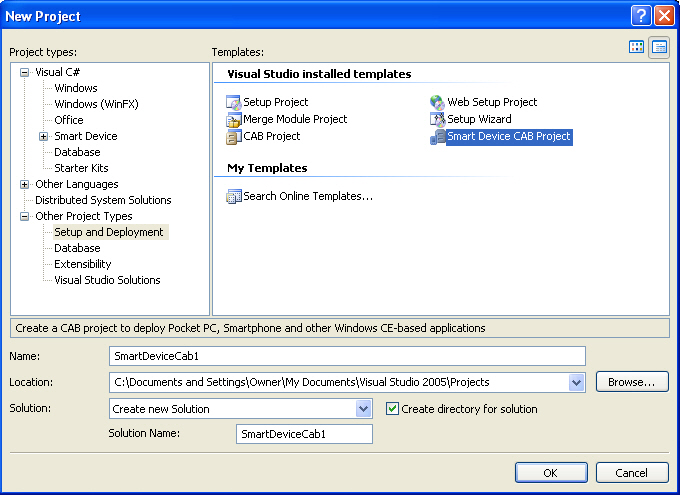The image size is (680, 495).
Task: Click the Solution Name input field
Action: pos(304,434)
